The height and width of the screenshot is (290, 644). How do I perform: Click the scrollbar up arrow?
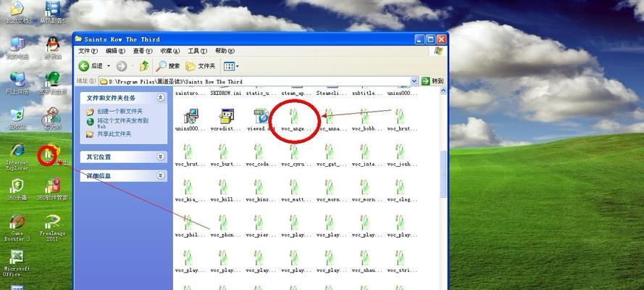pos(443,89)
